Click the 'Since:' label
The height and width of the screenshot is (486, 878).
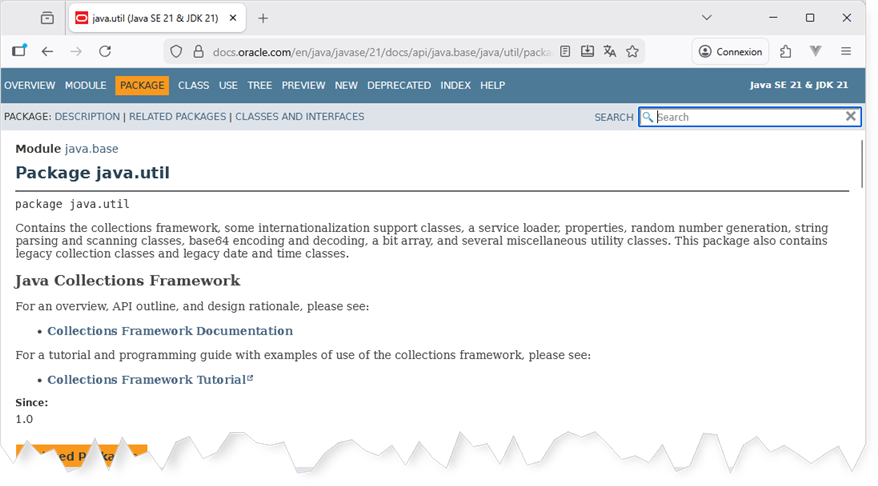[31, 403]
